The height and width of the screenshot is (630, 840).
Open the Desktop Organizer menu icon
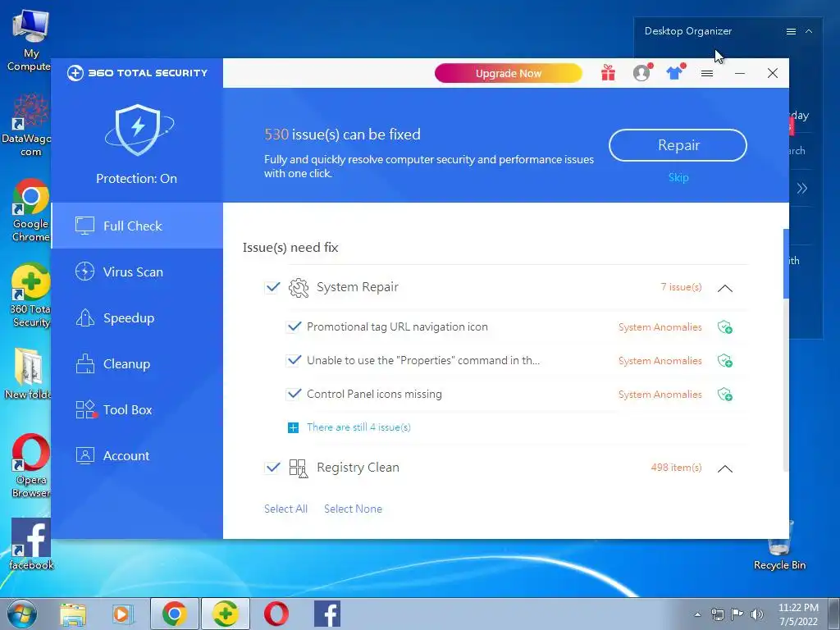point(791,32)
